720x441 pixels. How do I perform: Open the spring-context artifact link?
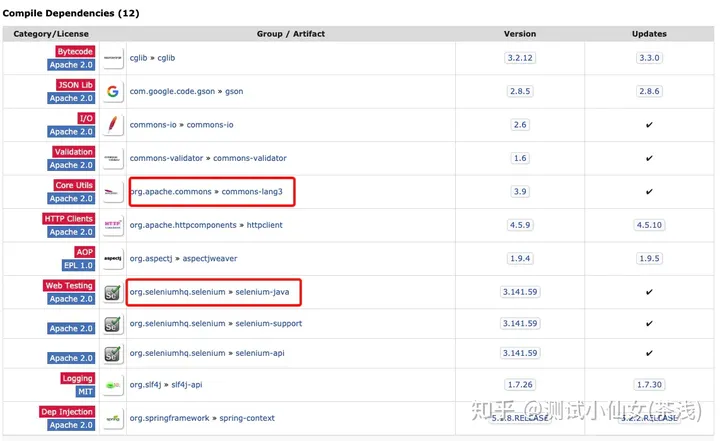tap(247, 418)
